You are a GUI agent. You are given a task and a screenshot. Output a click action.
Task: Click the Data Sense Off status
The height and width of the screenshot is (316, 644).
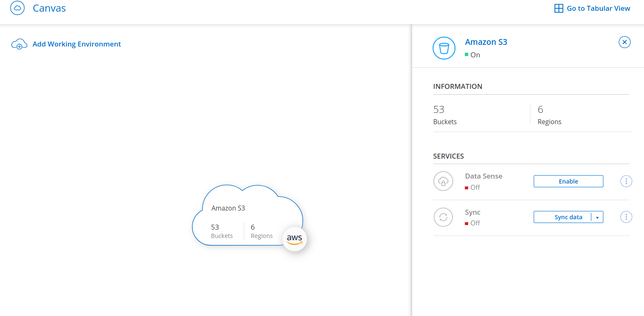pos(472,188)
